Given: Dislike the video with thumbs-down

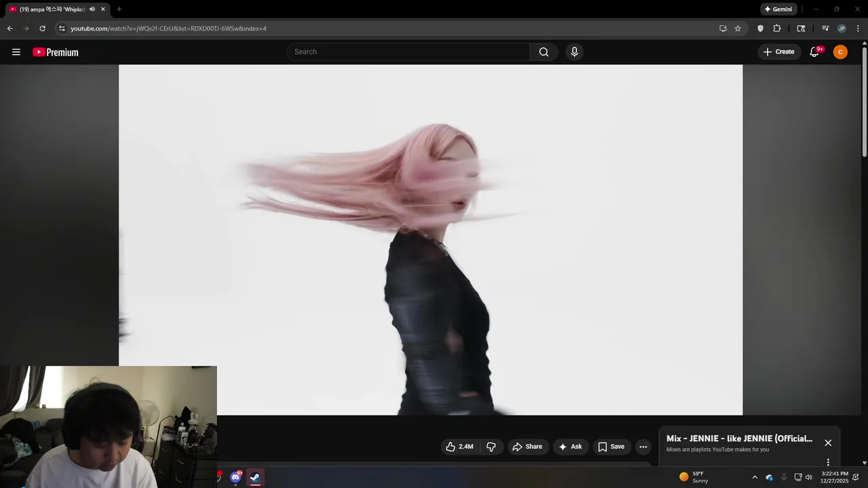Looking at the screenshot, I should point(491,447).
